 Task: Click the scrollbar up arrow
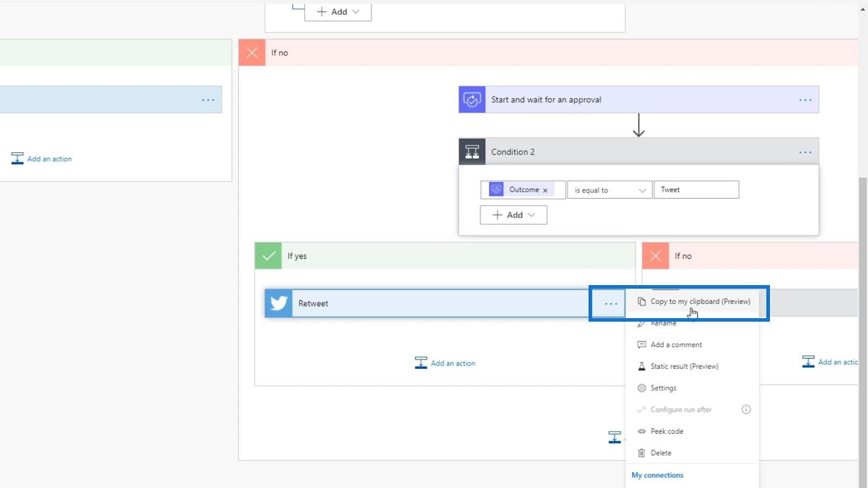pos(863,9)
